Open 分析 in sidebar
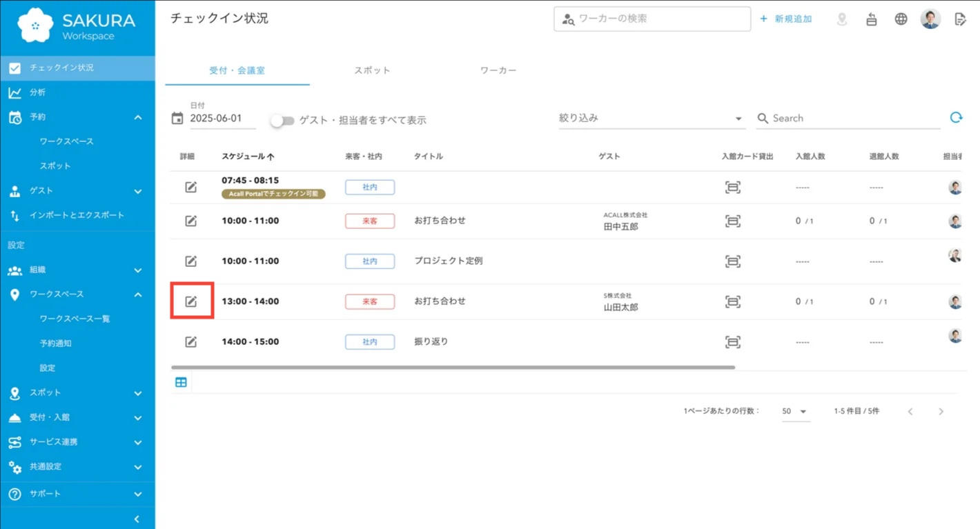 click(x=77, y=92)
